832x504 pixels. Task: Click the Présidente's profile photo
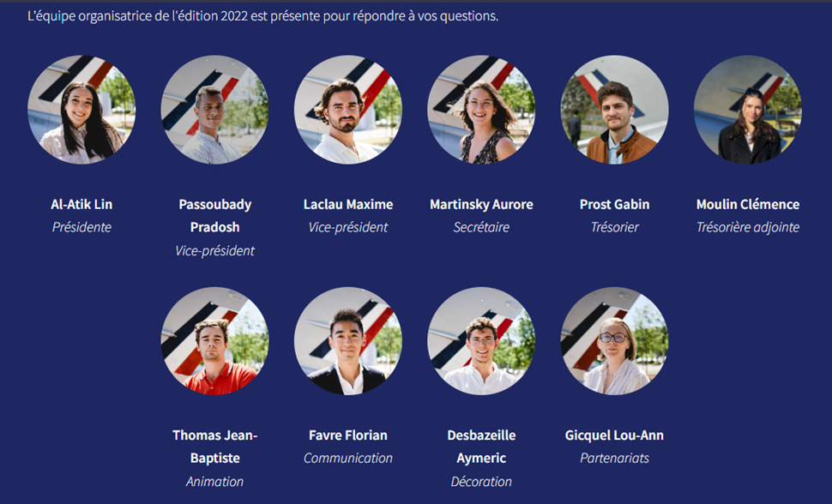[81, 110]
